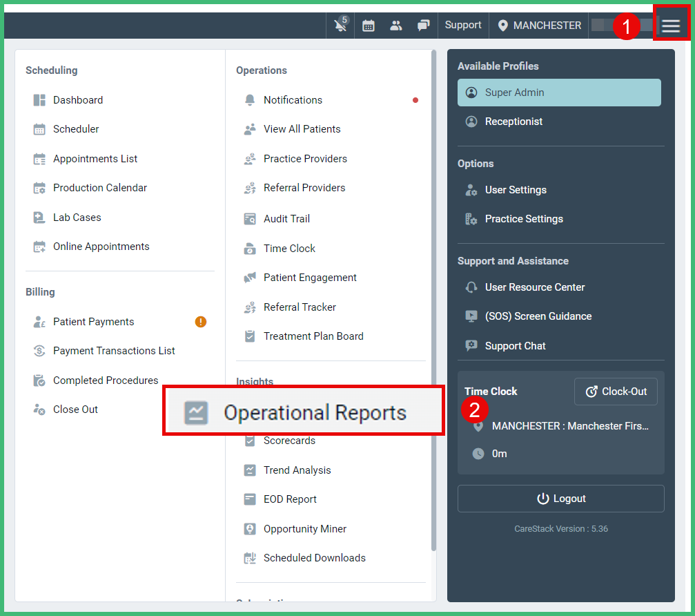Open Close Out in the Billing section
Viewport: 695px width, 616px height.
point(77,409)
